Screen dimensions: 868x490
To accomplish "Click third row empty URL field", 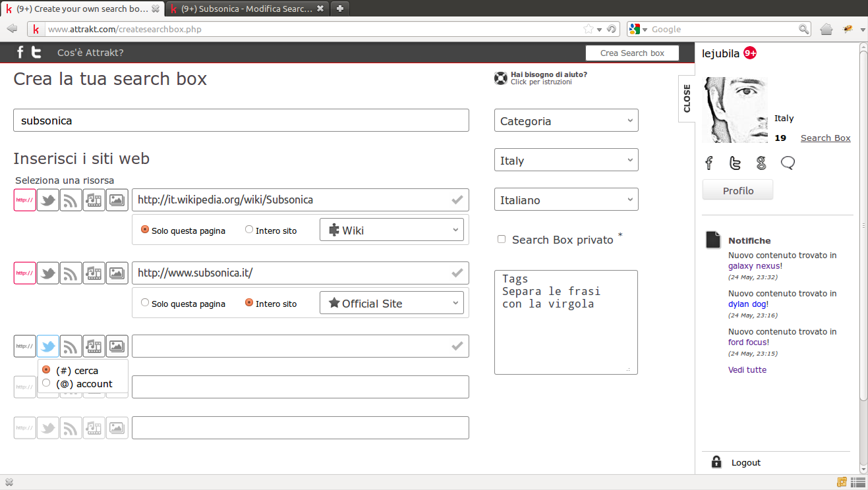I will tap(301, 346).
